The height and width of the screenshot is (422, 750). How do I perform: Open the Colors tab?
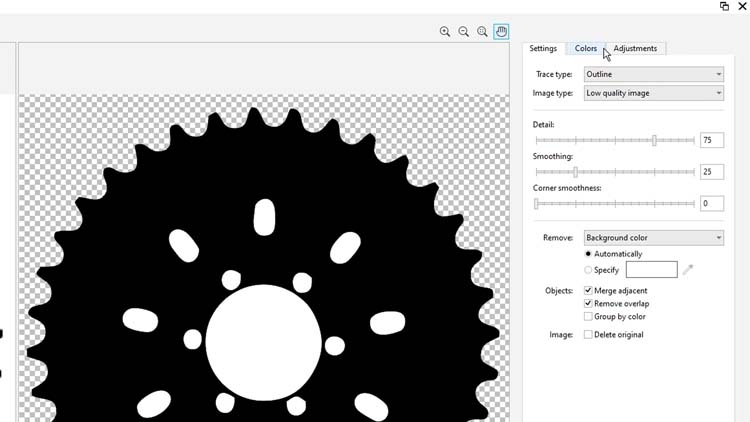click(585, 48)
